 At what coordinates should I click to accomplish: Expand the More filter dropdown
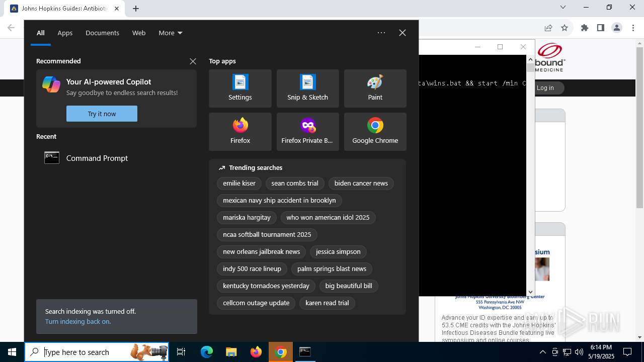[x=171, y=33]
